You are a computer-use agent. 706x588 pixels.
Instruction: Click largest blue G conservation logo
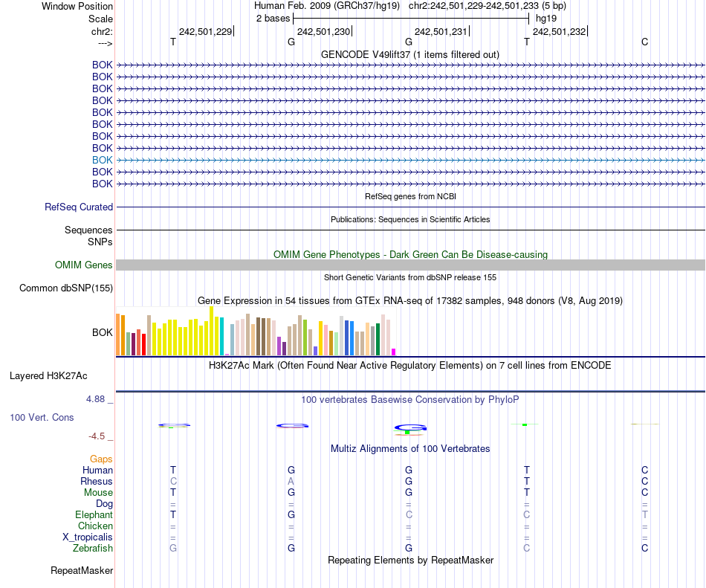(410, 427)
